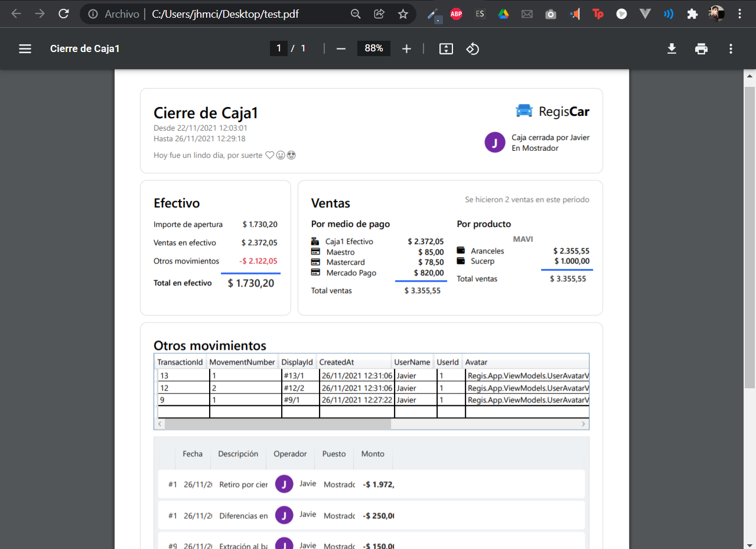756x549 pixels.
Task: Click up arrow of page scrollbar
Action: (750, 75)
